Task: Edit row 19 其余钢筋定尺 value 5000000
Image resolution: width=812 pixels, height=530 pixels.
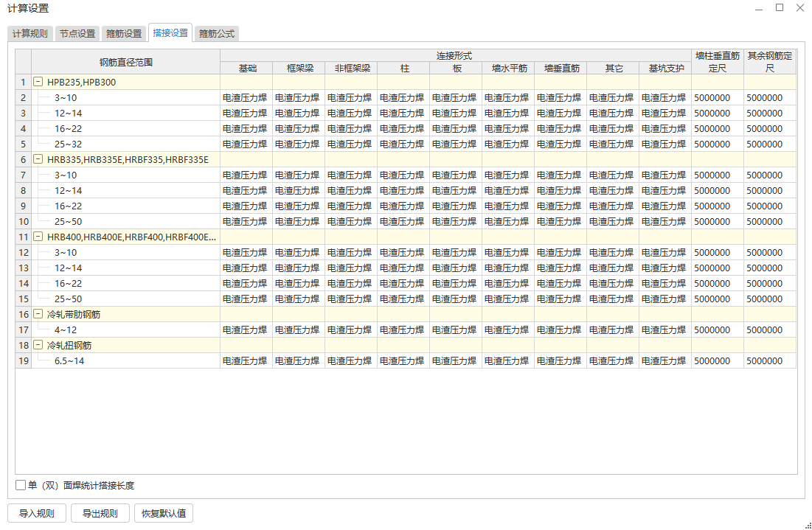Action: (x=770, y=360)
